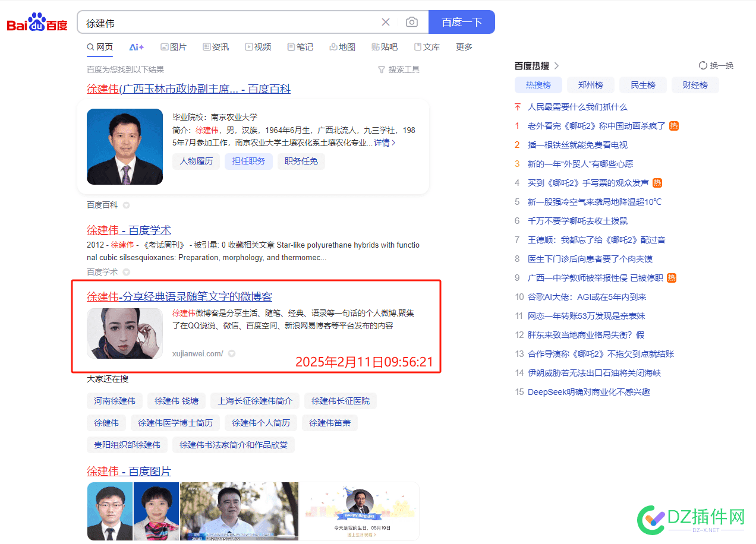756x544 pixels.
Task: Switch to the 图片 tab
Action: (x=174, y=47)
